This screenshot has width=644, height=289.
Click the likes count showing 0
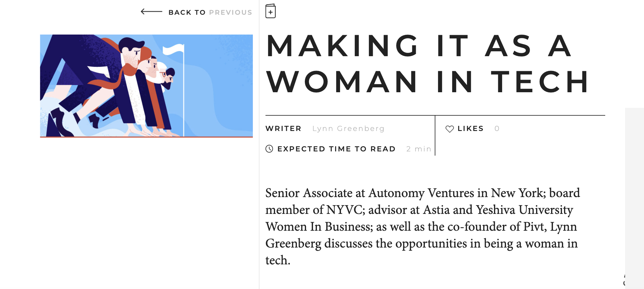497,129
